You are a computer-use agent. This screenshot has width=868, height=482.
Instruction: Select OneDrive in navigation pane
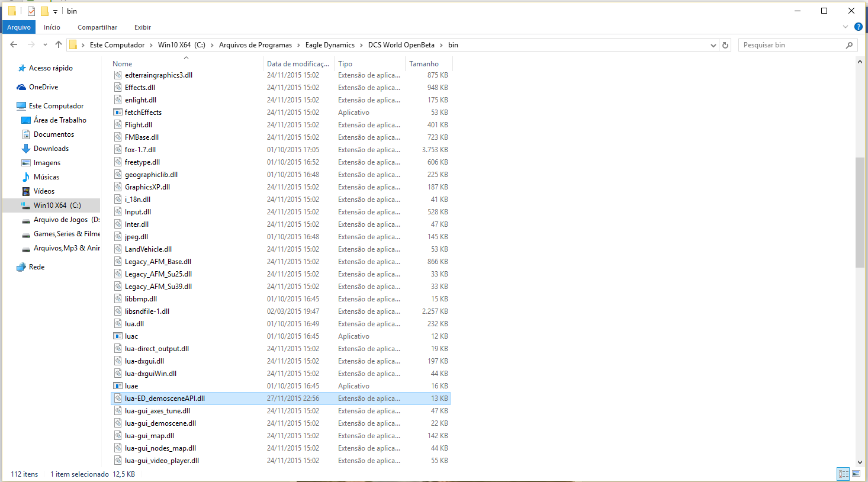point(43,87)
